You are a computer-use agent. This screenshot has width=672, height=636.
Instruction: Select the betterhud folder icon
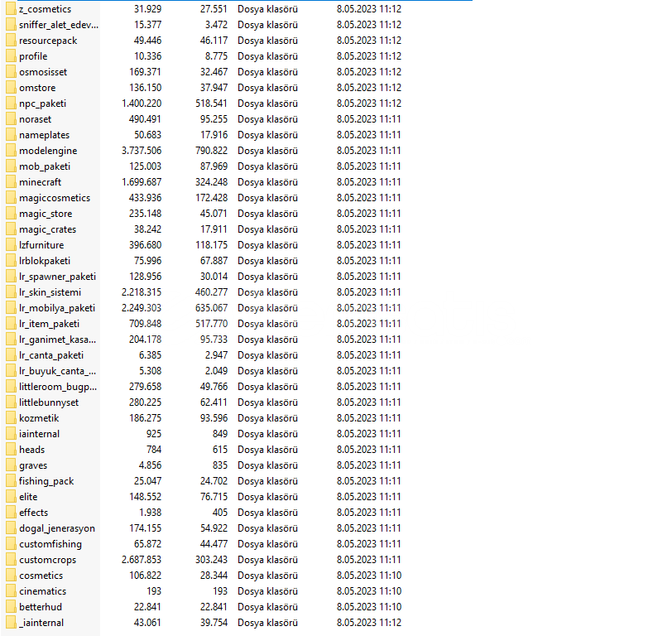point(11,607)
